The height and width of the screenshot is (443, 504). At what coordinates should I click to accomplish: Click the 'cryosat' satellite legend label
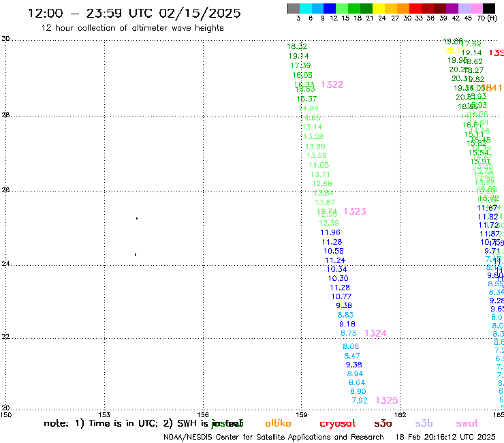(338, 424)
